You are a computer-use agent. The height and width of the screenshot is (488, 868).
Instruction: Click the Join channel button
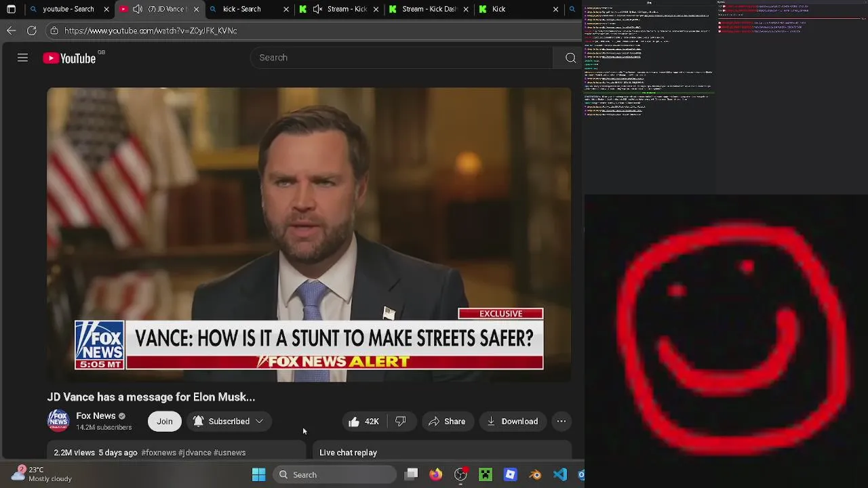(x=165, y=422)
